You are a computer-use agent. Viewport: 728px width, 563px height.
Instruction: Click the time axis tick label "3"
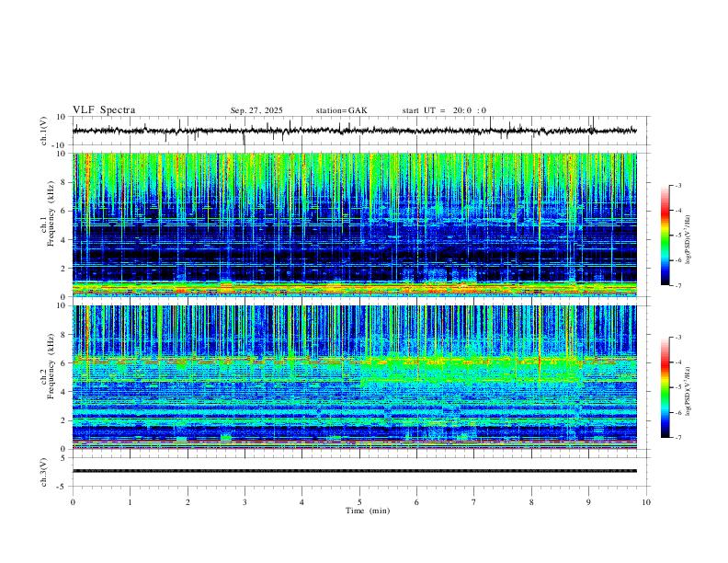(x=245, y=502)
